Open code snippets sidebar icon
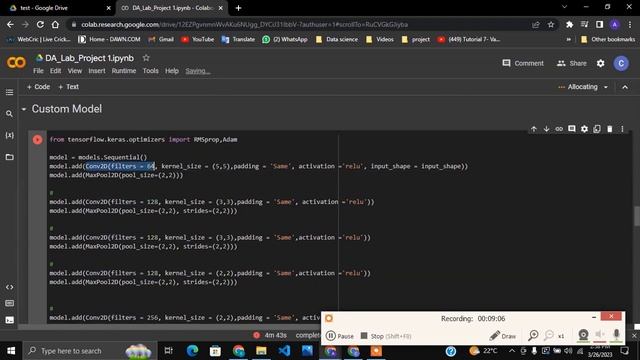The height and width of the screenshot is (360, 640). point(9,287)
